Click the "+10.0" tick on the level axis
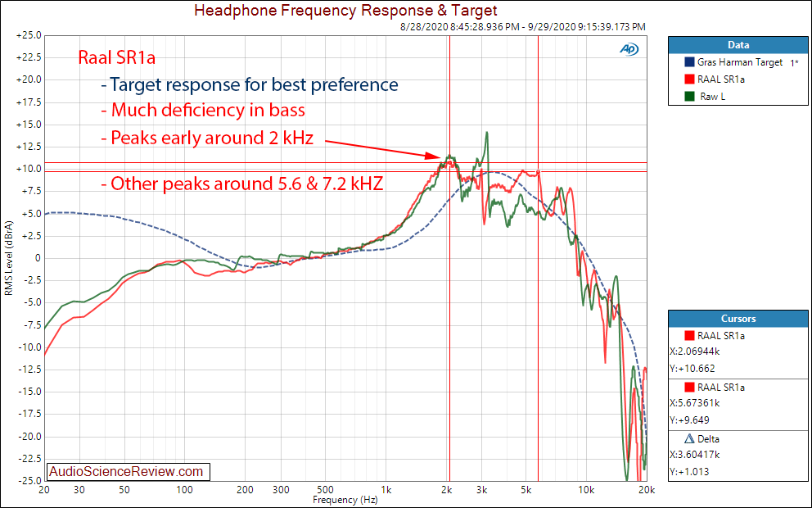This screenshot has width=812, height=508. click(29, 169)
